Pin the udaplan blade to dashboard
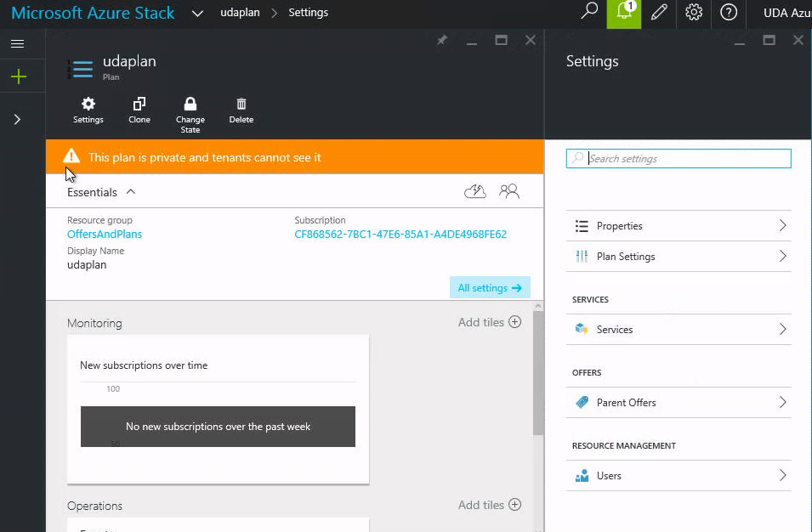812x532 pixels. pos(442,40)
